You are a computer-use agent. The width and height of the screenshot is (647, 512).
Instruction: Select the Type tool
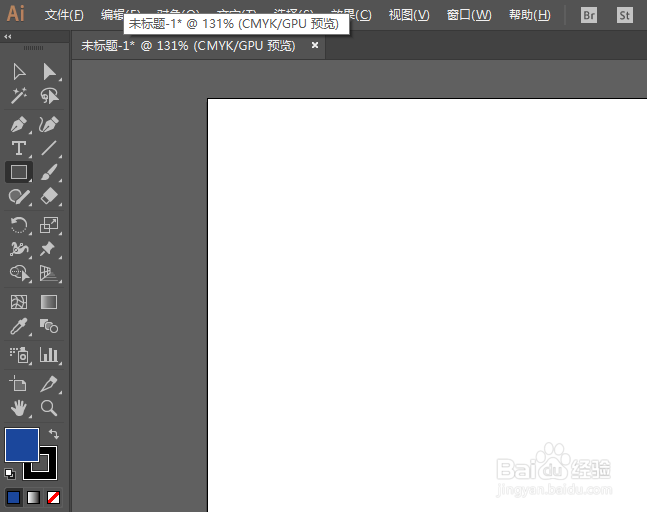[x=19, y=148]
